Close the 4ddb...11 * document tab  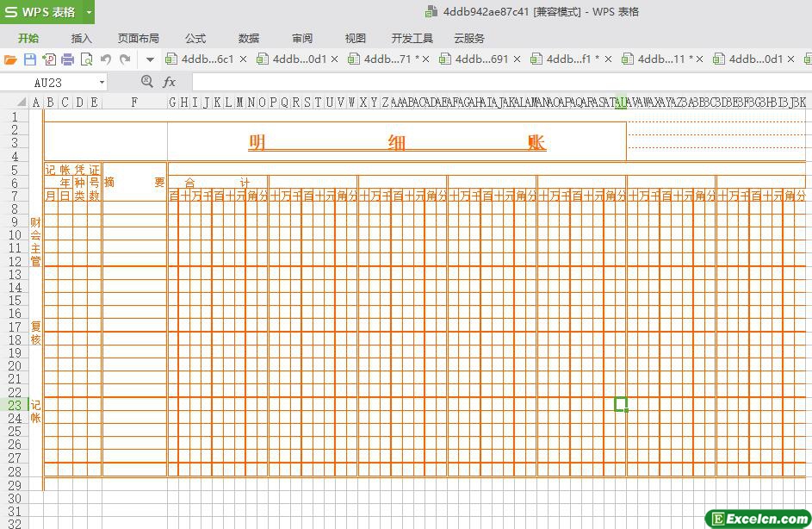click(x=699, y=59)
